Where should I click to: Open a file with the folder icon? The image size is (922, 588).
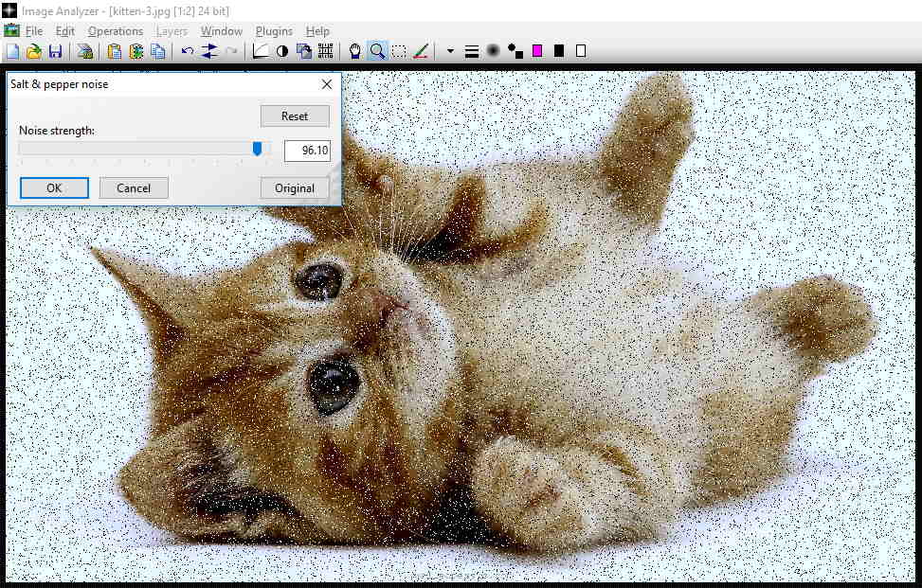pyautogui.click(x=34, y=52)
